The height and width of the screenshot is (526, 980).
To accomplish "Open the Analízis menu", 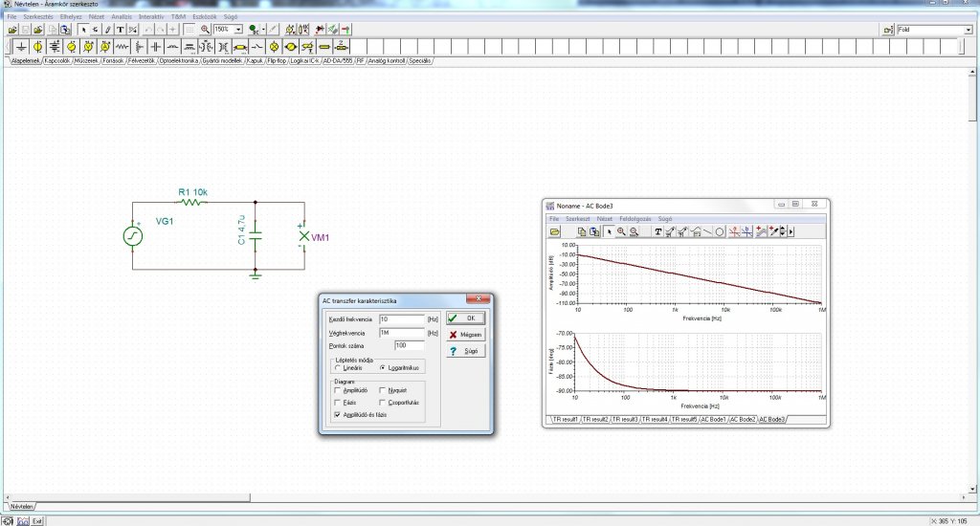I will point(122,17).
